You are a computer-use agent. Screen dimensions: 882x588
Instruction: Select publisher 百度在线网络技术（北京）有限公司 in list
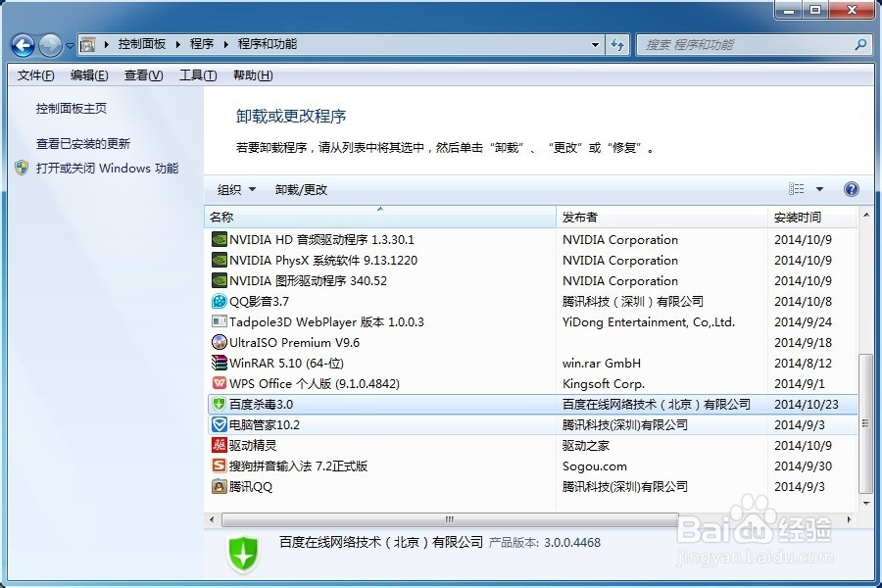(x=657, y=404)
